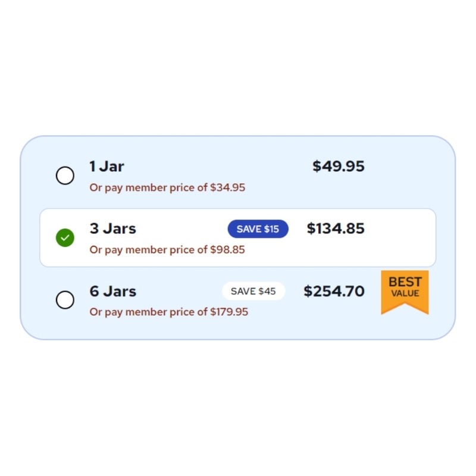The width and height of the screenshot is (476, 476).
Task: Click the Best Value ribbon badge
Action: click(405, 292)
